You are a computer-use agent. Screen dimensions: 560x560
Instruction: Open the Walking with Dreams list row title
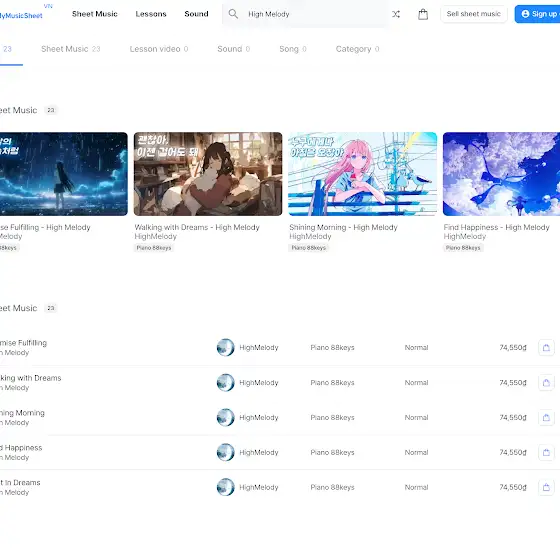(x=31, y=378)
